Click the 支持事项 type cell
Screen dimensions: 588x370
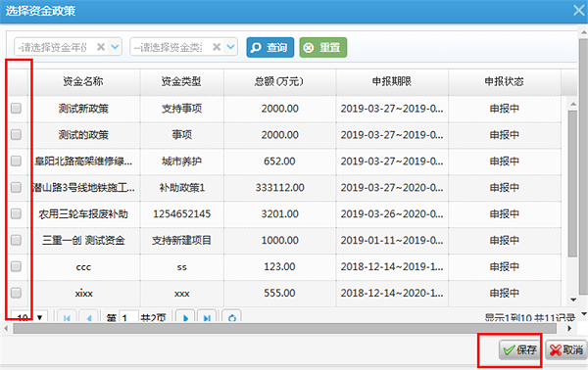182,109
